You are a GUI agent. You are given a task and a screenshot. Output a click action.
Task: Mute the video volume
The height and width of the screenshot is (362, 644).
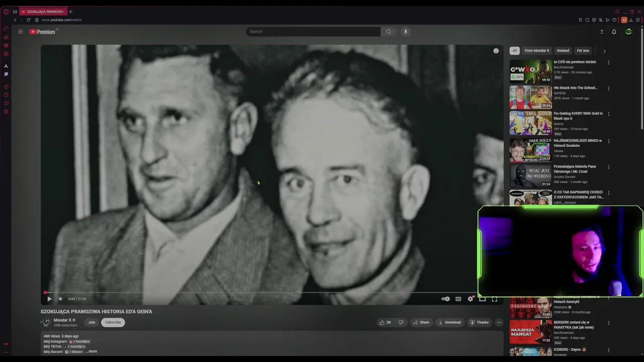pos(60,299)
